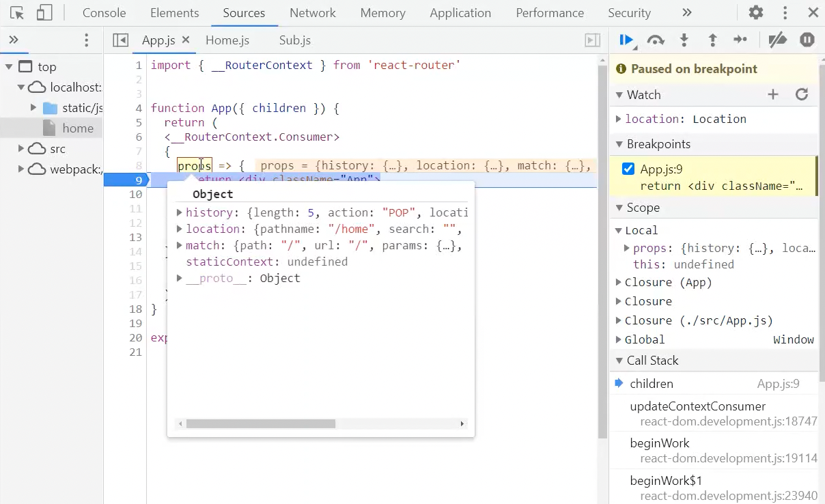The image size is (825, 504).
Task: Collapse the top frame tree node
Action: [x=9, y=67]
